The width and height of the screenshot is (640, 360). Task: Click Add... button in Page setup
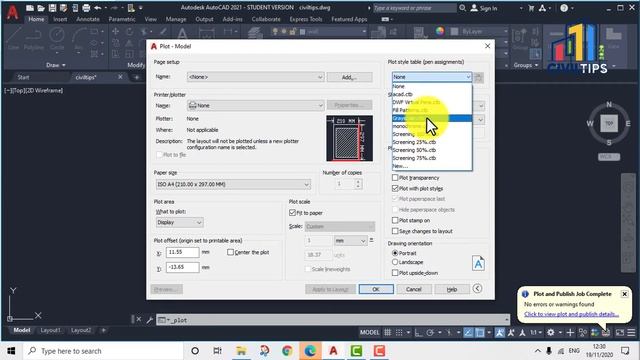tap(349, 77)
